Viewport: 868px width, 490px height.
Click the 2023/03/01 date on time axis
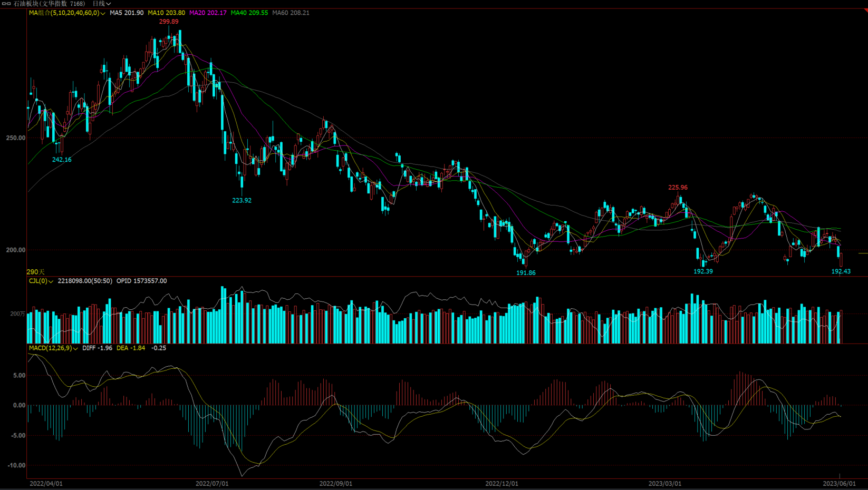(x=664, y=484)
